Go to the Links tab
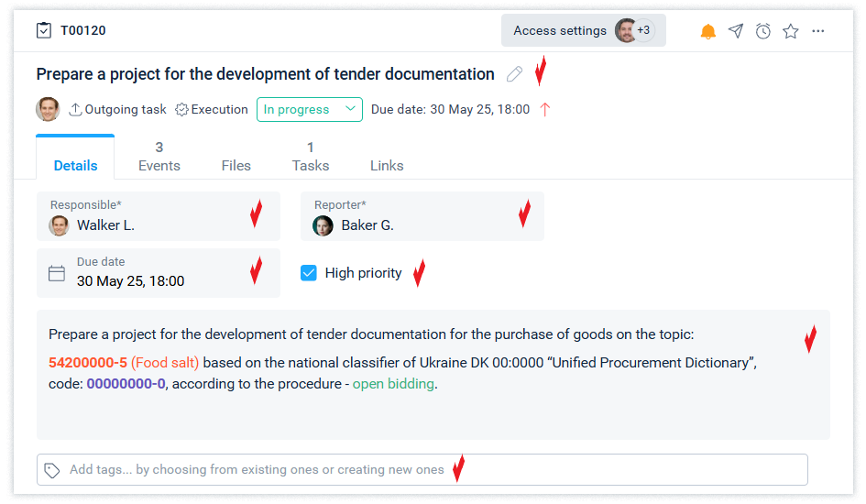 (x=387, y=165)
